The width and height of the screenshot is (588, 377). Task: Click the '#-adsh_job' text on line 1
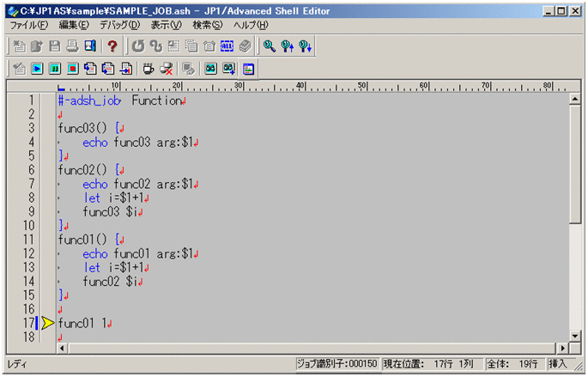pos(89,100)
